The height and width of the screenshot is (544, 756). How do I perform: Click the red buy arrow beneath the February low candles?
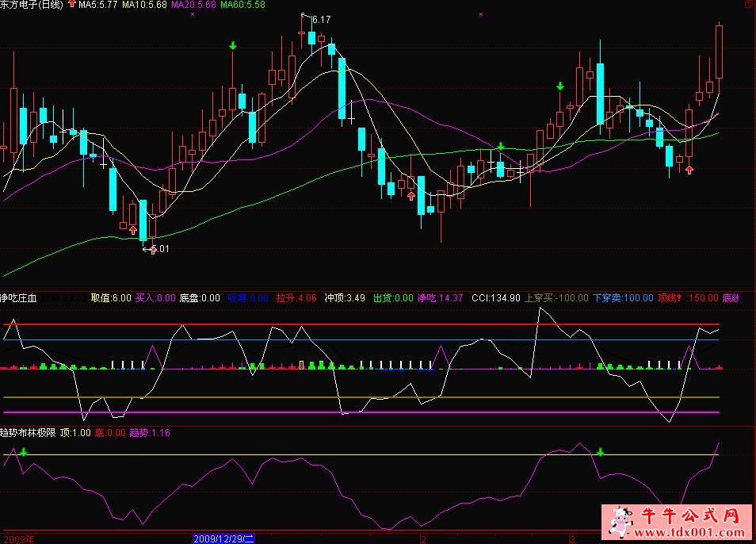pos(410,196)
